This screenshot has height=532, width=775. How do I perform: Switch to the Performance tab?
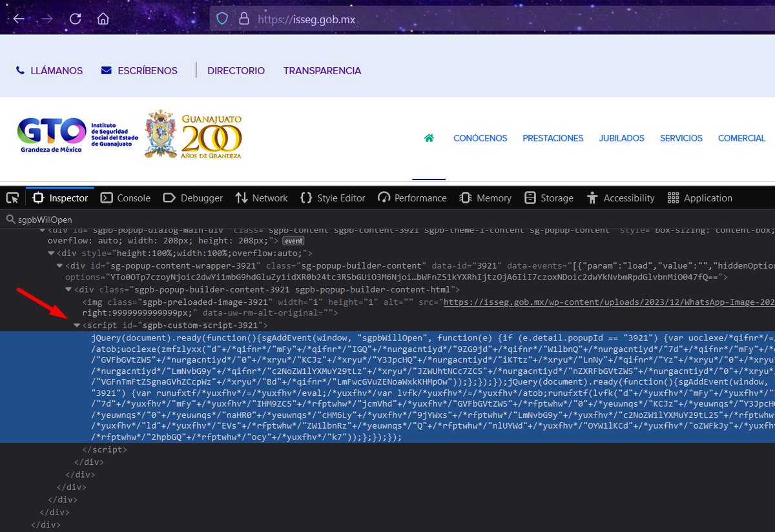pyautogui.click(x=412, y=198)
